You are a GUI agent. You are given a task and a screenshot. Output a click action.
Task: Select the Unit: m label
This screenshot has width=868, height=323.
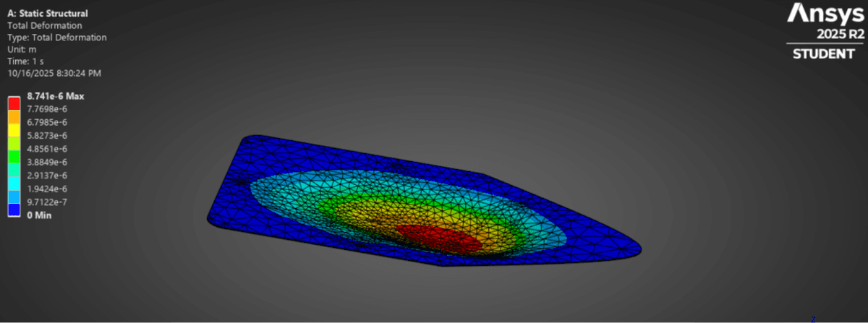click(23, 49)
